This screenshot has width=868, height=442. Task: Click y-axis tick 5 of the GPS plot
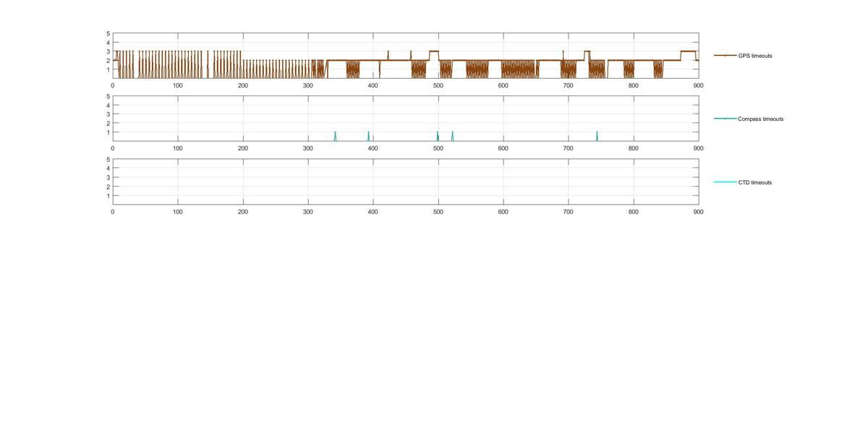[x=109, y=33]
